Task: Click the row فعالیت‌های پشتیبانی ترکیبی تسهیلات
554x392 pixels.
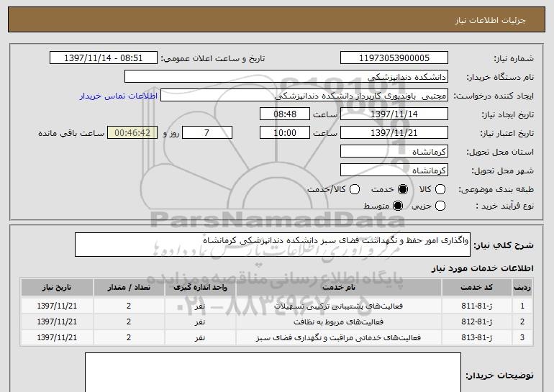Action: (x=277, y=306)
